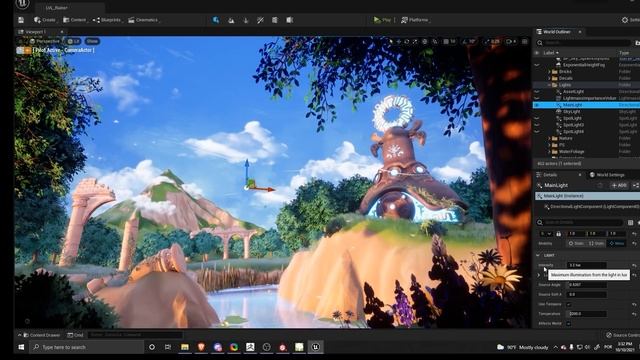Open the Content dropdown in the toolbar
This screenshot has width=640, height=360.
[x=75, y=20]
